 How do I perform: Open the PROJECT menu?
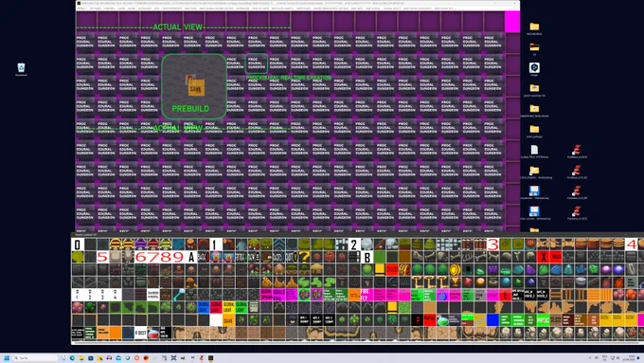click(x=81, y=9)
